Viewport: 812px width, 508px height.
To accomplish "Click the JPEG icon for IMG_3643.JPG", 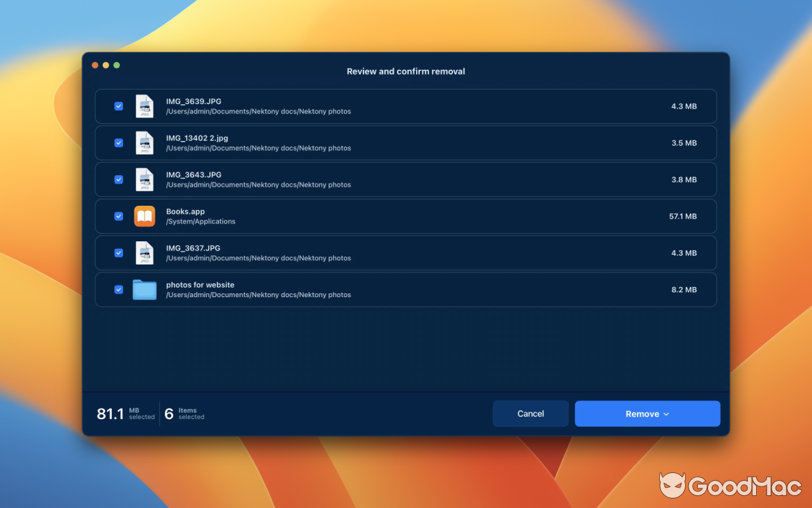I will coord(145,179).
